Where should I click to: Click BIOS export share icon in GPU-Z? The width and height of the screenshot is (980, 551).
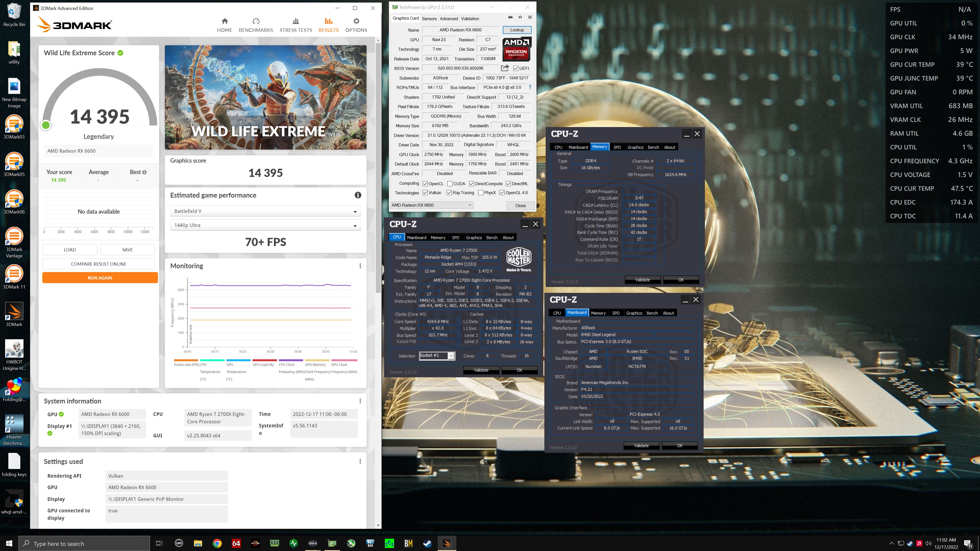tap(505, 68)
